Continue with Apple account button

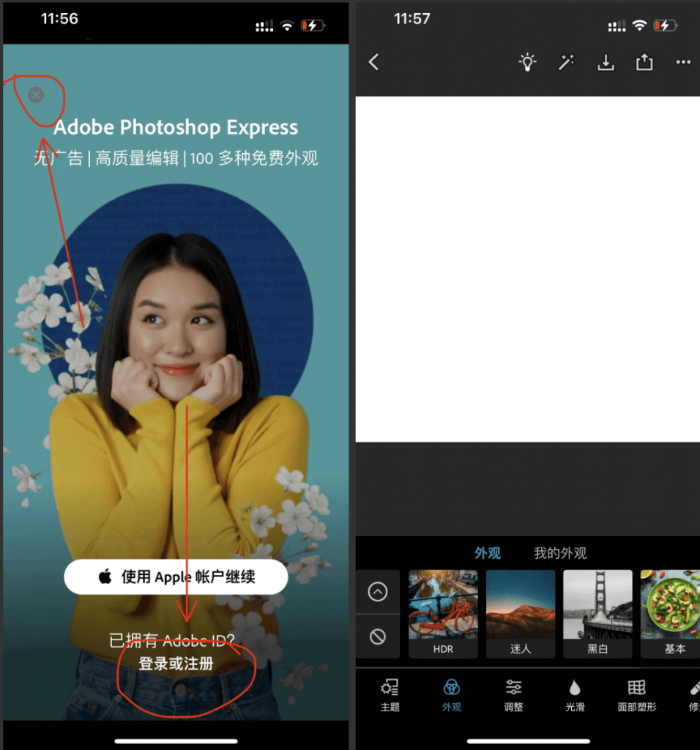click(176, 577)
